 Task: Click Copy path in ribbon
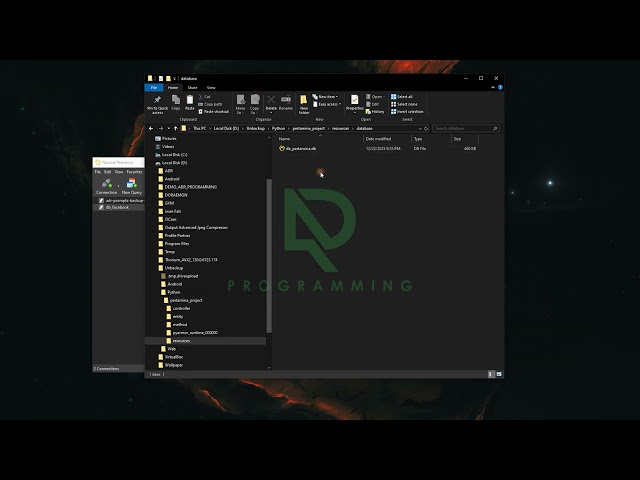210,104
